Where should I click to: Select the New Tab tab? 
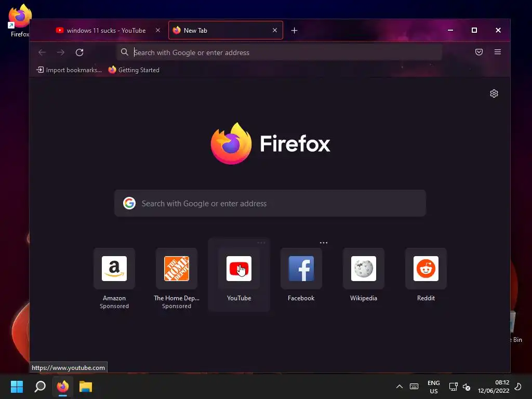[225, 31]
